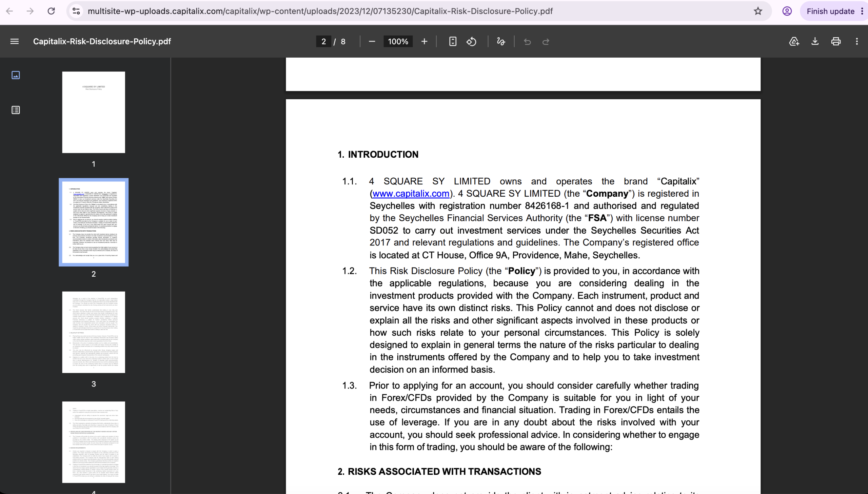Bookmark this PDF with the star icon
Viewport: 868px width, 494px height.
(758, 11)
